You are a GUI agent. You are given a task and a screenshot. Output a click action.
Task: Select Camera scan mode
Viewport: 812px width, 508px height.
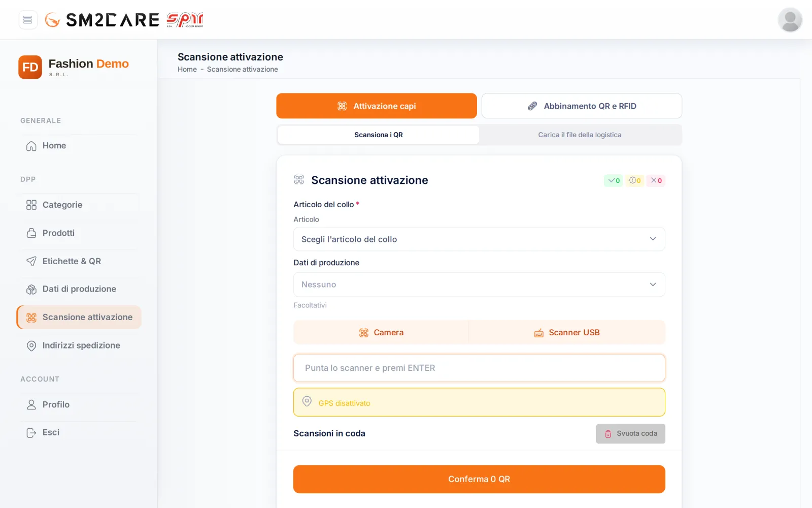381,333
